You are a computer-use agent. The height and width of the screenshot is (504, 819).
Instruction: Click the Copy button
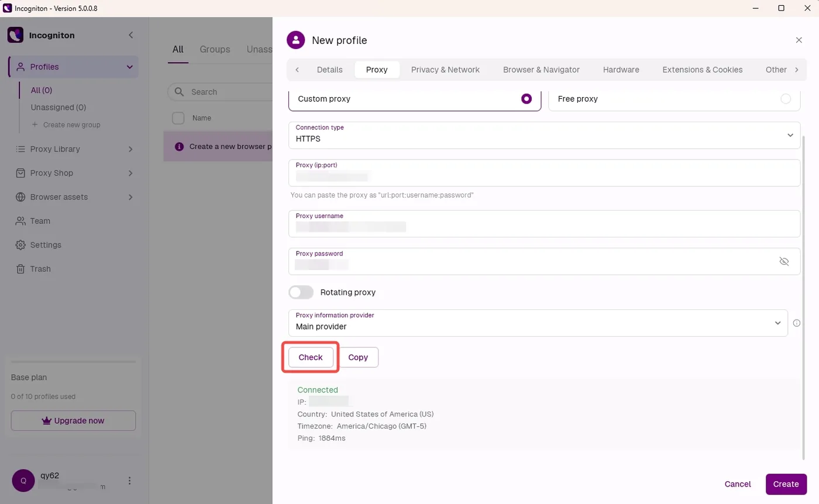pos(358,357)
